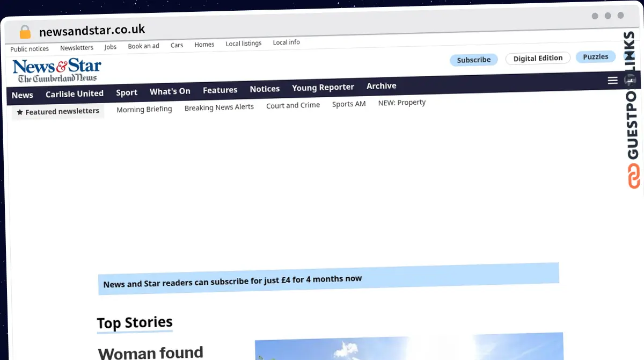644x360 pixels.
Task: Open the Cars link
Action: [177, 45]
